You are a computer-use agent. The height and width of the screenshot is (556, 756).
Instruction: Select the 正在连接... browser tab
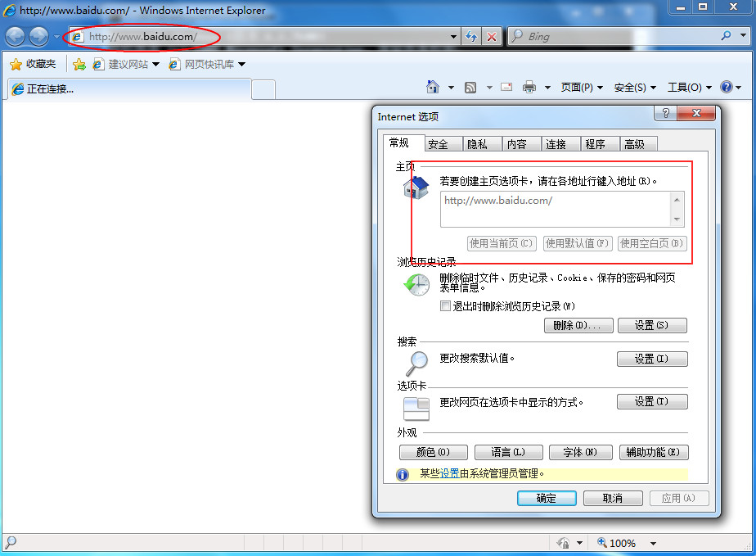[129, 88]
